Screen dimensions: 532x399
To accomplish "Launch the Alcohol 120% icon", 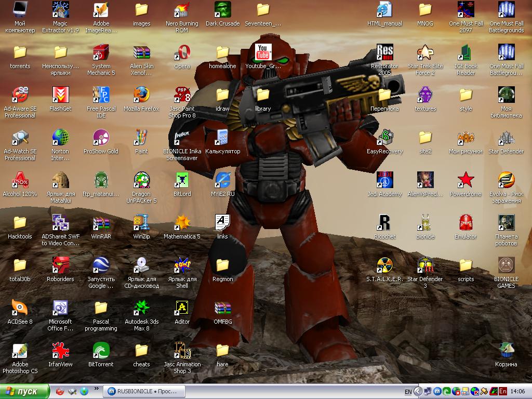I will tap(20, 180).
